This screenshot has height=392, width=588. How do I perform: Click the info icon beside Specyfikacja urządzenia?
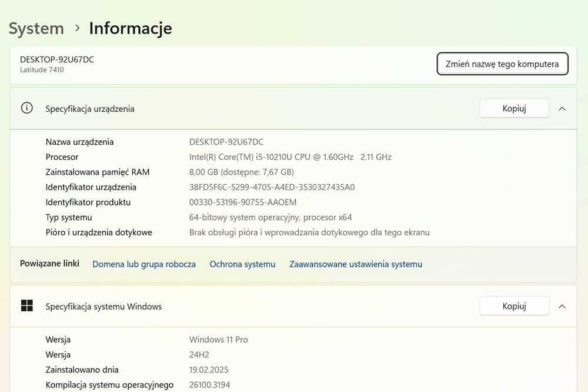coord(26,108)
